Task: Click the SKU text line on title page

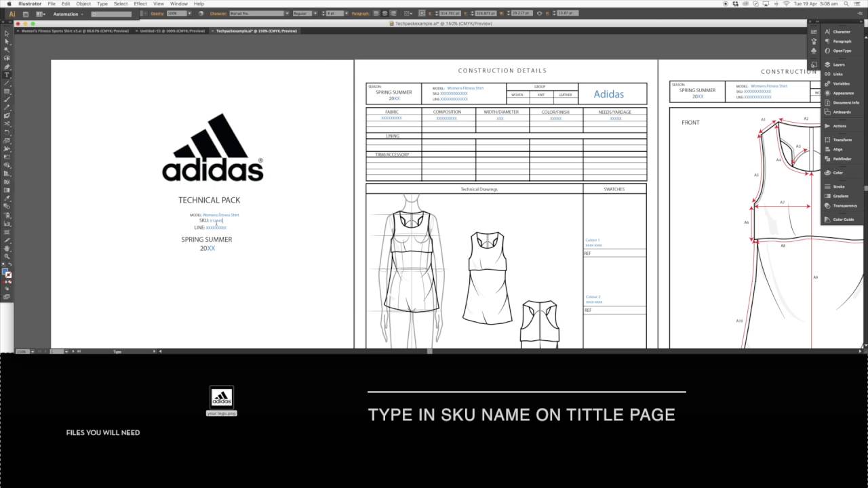Action: point(211,221)
